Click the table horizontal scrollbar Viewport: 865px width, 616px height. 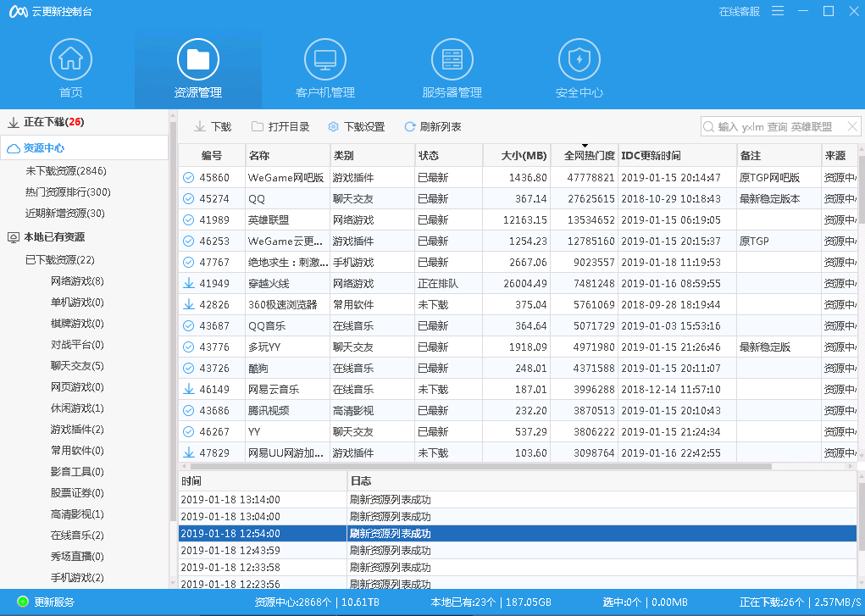480,466
